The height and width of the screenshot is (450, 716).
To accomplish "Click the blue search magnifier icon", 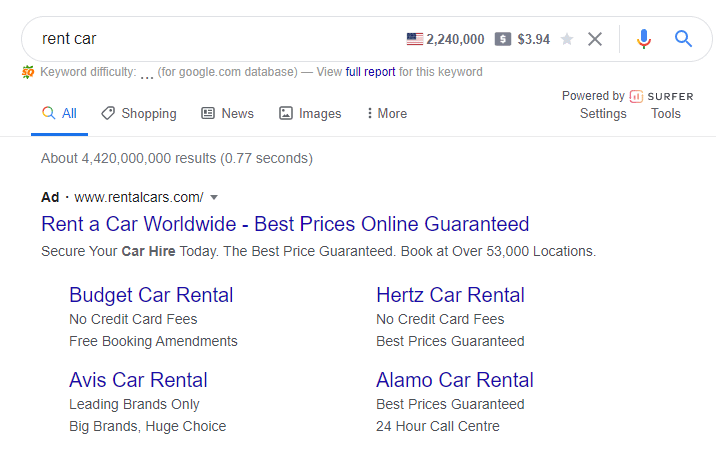I will pyautogui.click(x=683, y=39).
